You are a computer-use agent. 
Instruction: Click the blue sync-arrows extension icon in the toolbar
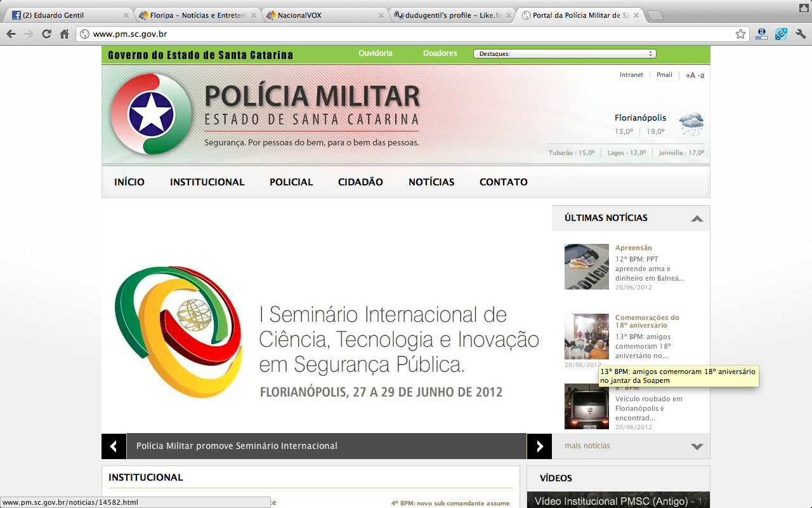[781, 34]
